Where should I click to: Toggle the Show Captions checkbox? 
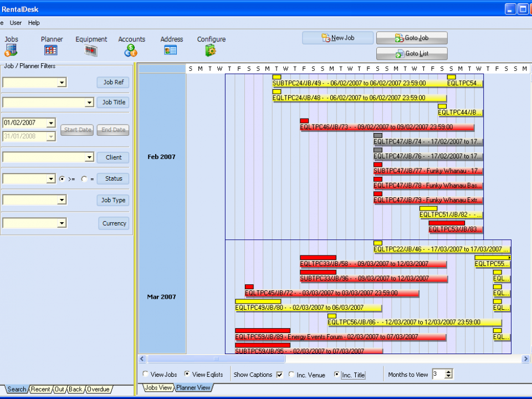[x=280, y=375]
